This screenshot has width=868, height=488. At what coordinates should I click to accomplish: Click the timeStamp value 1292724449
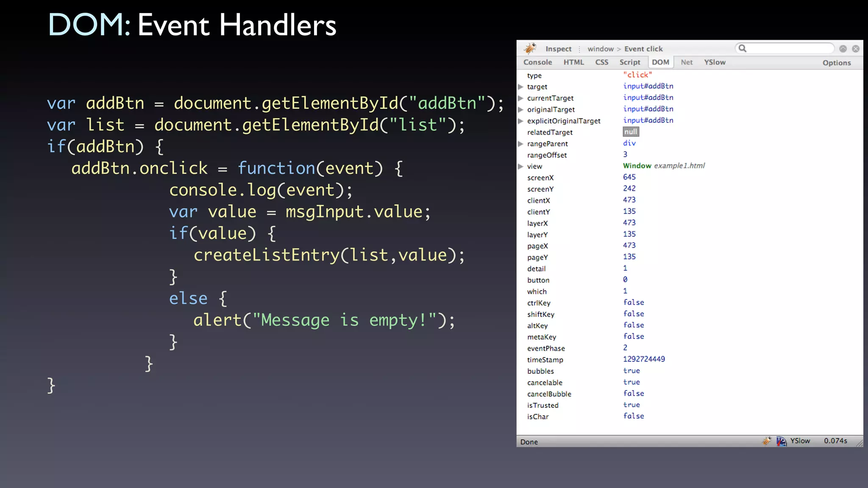[644, 359]
